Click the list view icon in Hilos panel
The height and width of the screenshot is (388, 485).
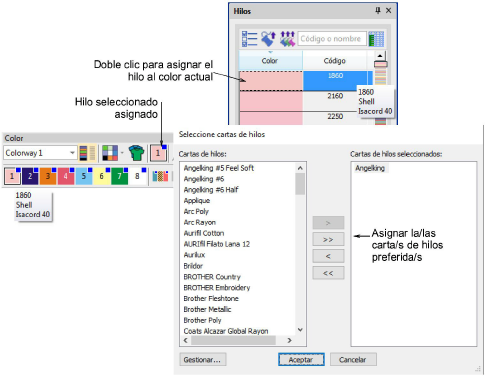pyautogui.click(x=249, y=39)
